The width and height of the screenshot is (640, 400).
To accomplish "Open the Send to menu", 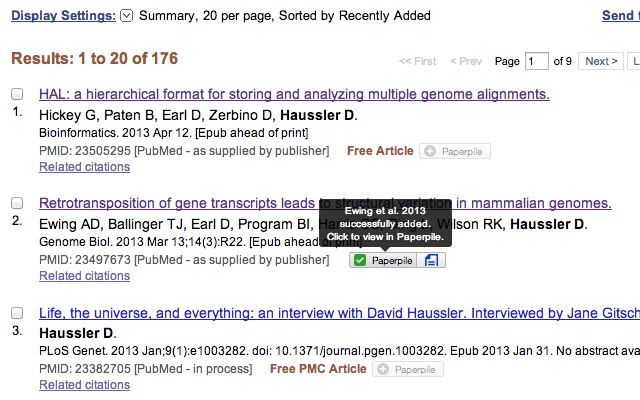I will tap(618, 16).
